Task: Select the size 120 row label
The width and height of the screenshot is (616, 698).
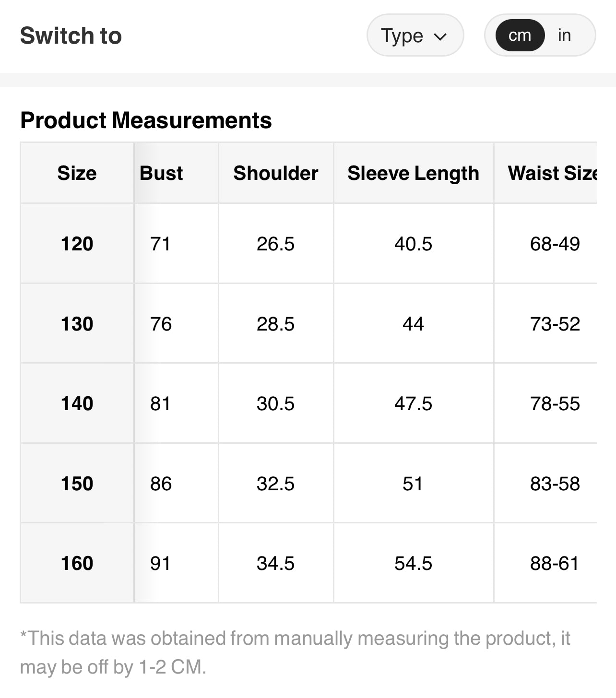Action: pyautogui.click(x=77, y=244)
